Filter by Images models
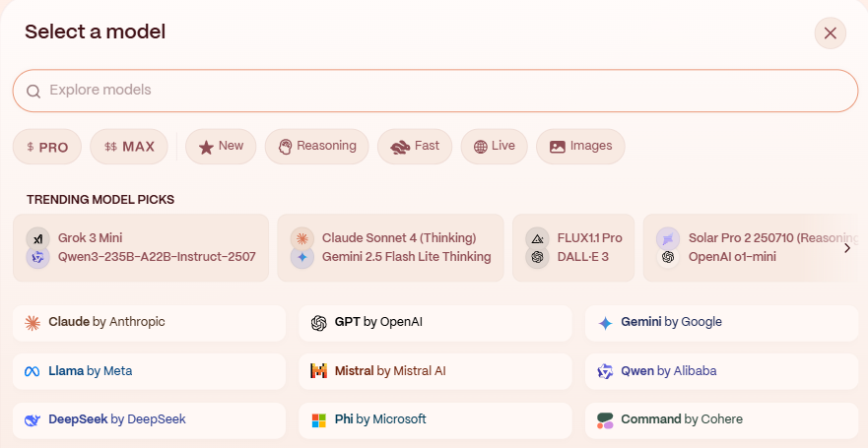 [580, 147]
